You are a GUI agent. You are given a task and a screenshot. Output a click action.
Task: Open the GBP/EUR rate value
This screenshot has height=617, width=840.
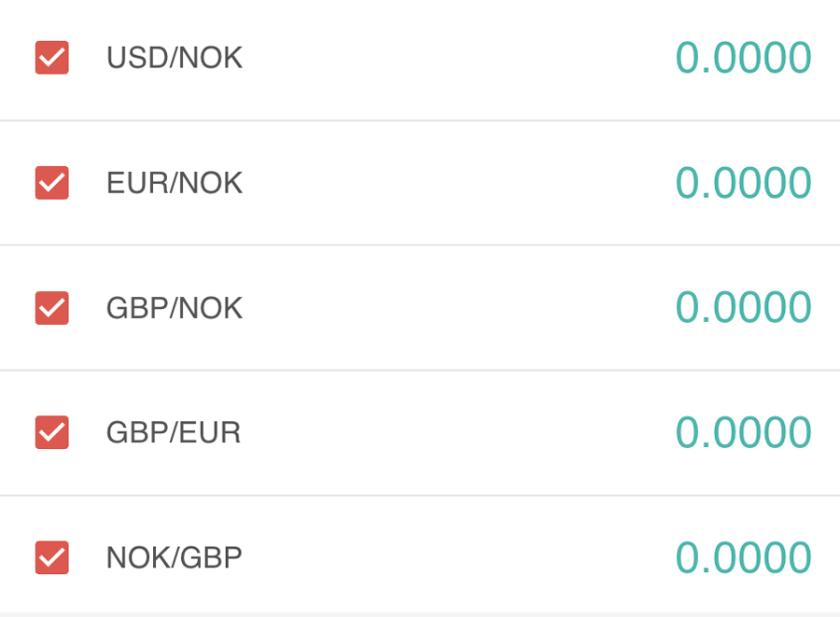pos(743,432)
